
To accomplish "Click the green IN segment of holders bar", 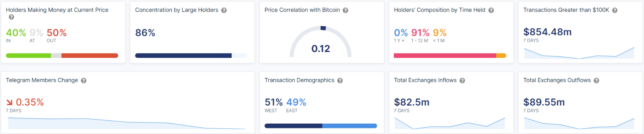I will pyautogui.click(x=28, y=56).
